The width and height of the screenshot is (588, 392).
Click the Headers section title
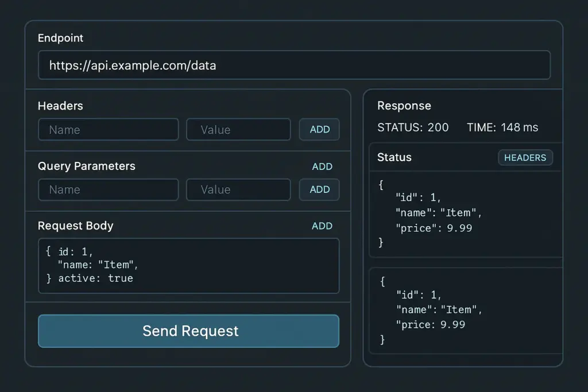pyautogui.click(x=60, y=106)
